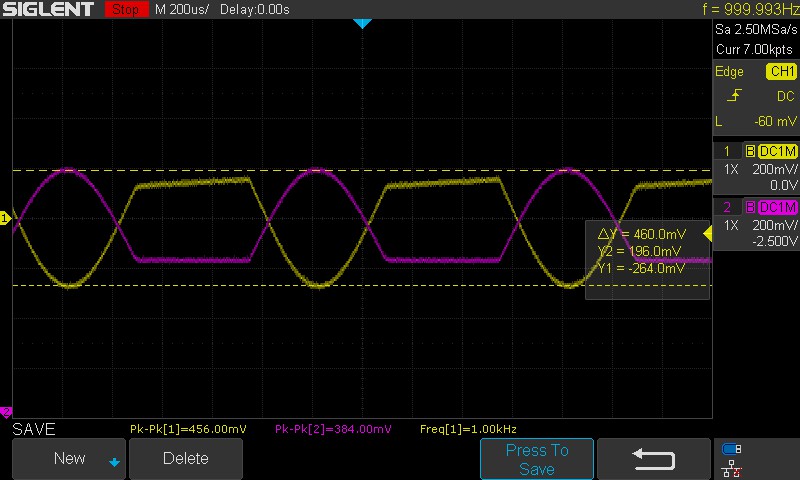Click the channel 1 ground level marker

tap(5, 218)
